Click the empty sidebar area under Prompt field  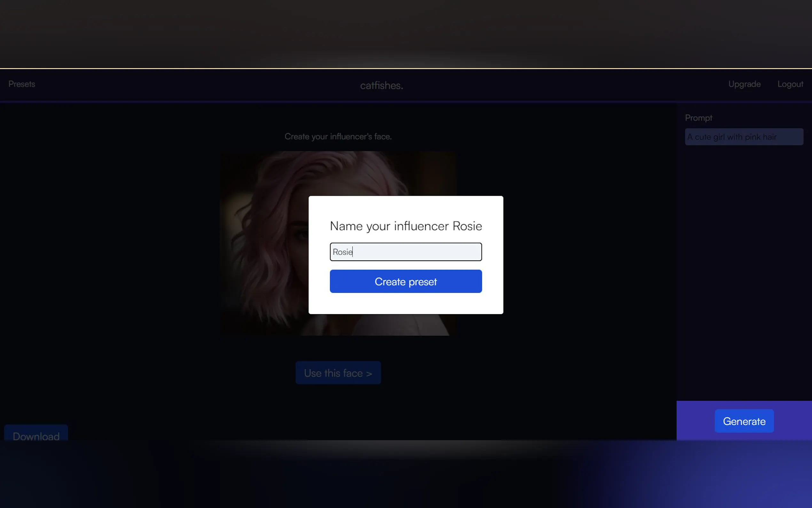[744, 269]
